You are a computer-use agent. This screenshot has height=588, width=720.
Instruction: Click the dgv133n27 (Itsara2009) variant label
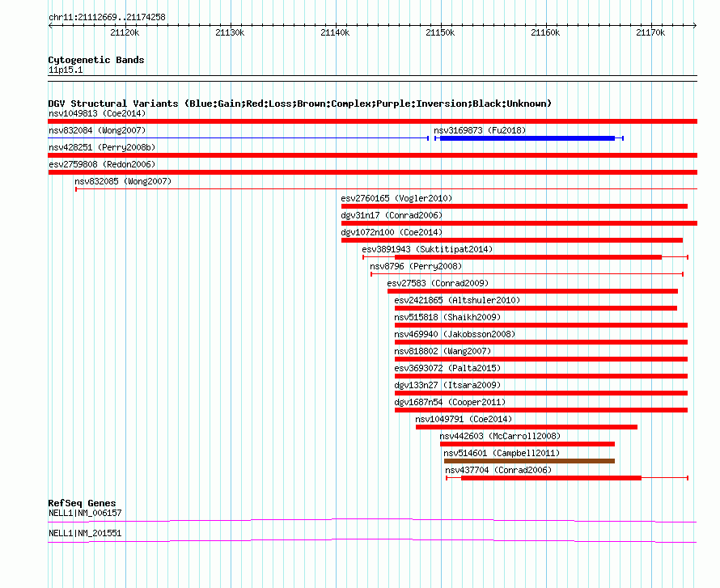click(447, 385)
